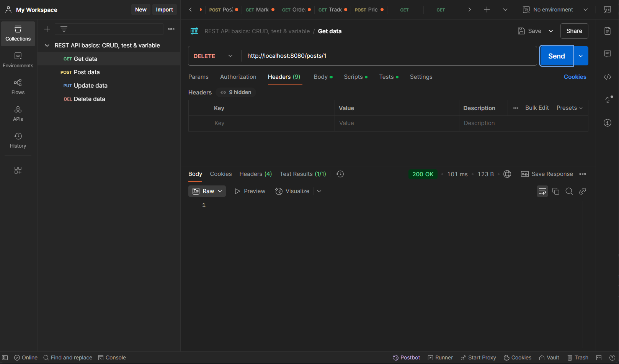The width and height of the screenshot is (619, 364).
Task: Click the plus icon to create a collection
Action: 47,29
